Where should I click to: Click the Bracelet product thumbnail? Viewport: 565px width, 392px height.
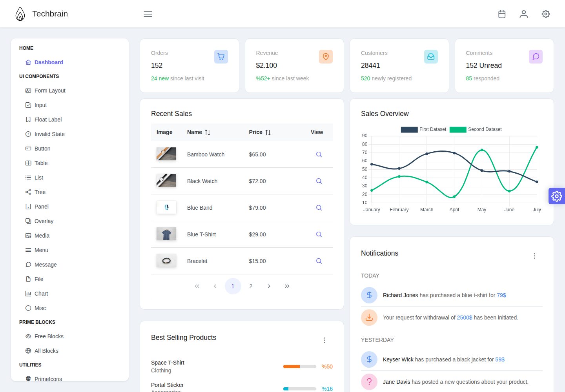166,261
